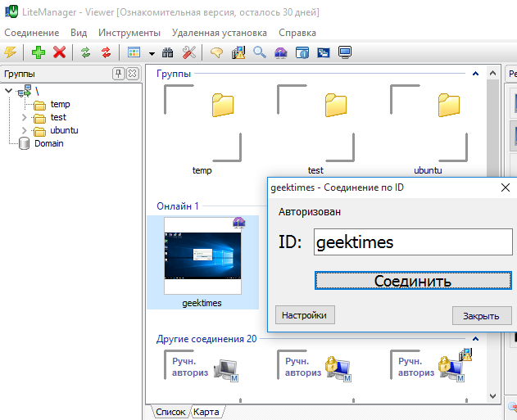This screenshot has height=420, width=517.
Task: Click the Connect by ID toolbar icon
Action: coord(280,52)
